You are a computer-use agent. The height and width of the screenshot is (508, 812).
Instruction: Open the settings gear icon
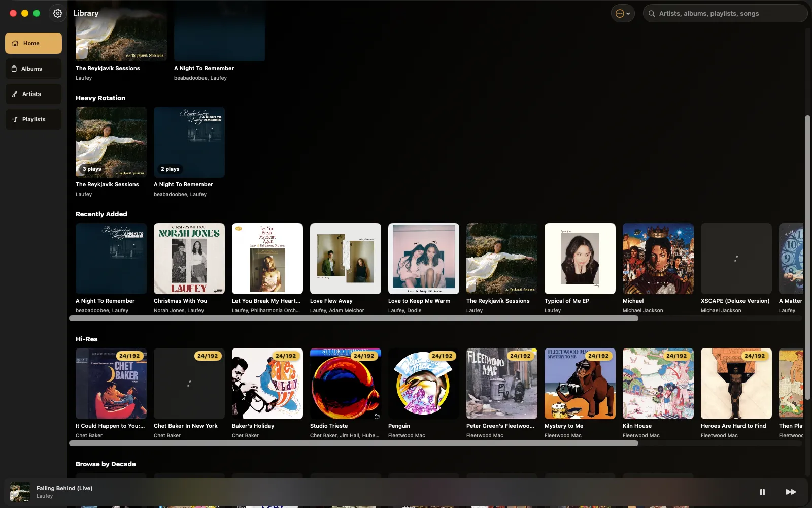pyautogui.click(x=58, y=13)
